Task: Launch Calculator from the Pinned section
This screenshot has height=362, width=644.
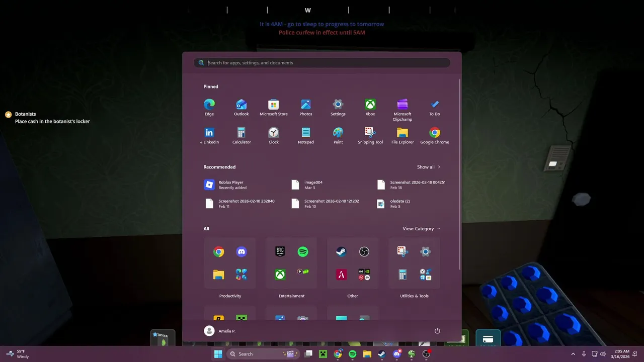Action: pos(242,135)
